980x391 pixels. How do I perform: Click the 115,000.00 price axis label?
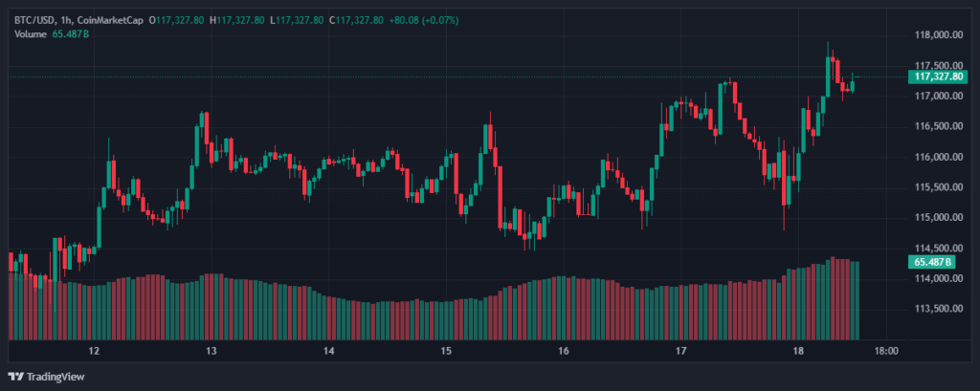coord(938,218)
